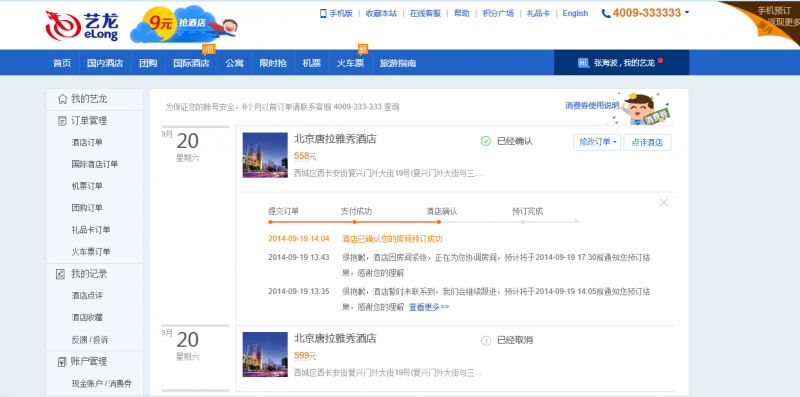The width and height of the screenshot is (800, 397).
Task: Open 机票 navigation item
Action: pyautogui.click(x=312, y=63)
